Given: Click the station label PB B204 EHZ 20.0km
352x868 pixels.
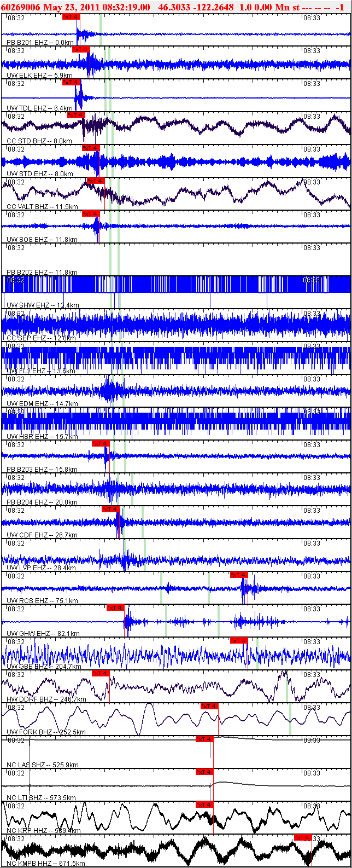Looking at the screenshot, I should (42, 502).
